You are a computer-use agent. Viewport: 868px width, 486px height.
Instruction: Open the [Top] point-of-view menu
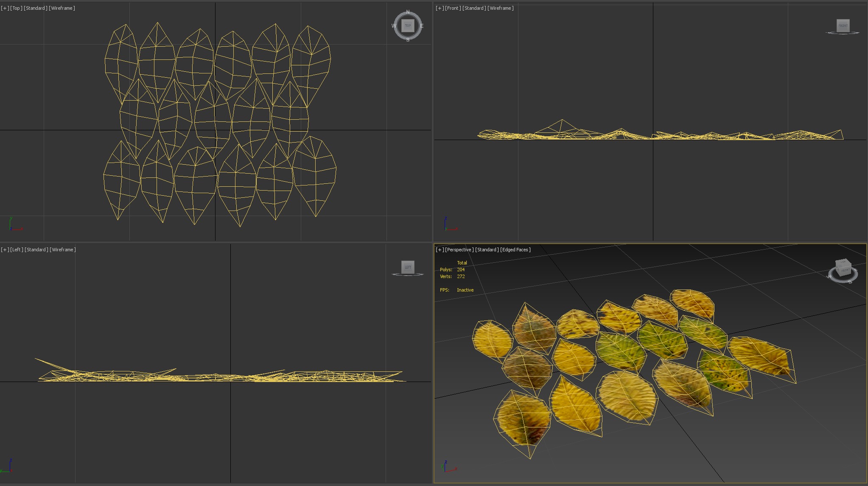pos(16,8)
